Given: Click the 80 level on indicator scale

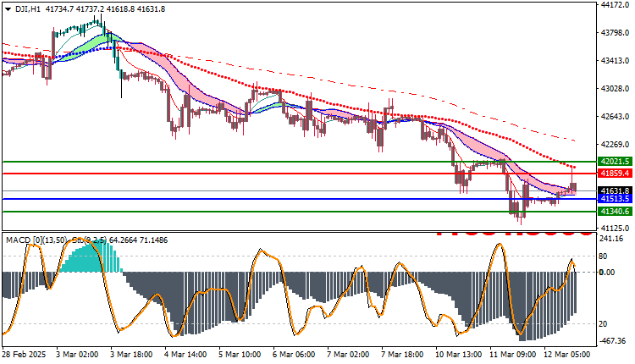Looking at the screenshot, I should click(603, 256).
